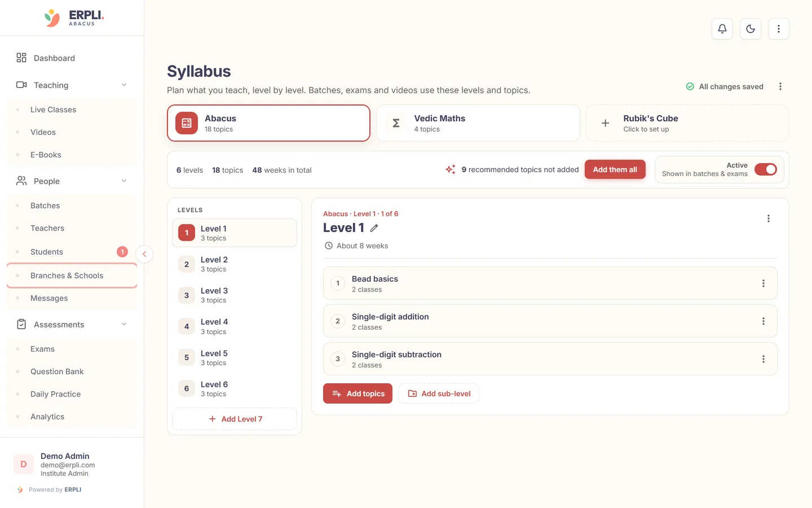Add Level 7 to the levels
Image resolution: width=812 pixels, height=508 pixels.
click(x=235, y=419)
